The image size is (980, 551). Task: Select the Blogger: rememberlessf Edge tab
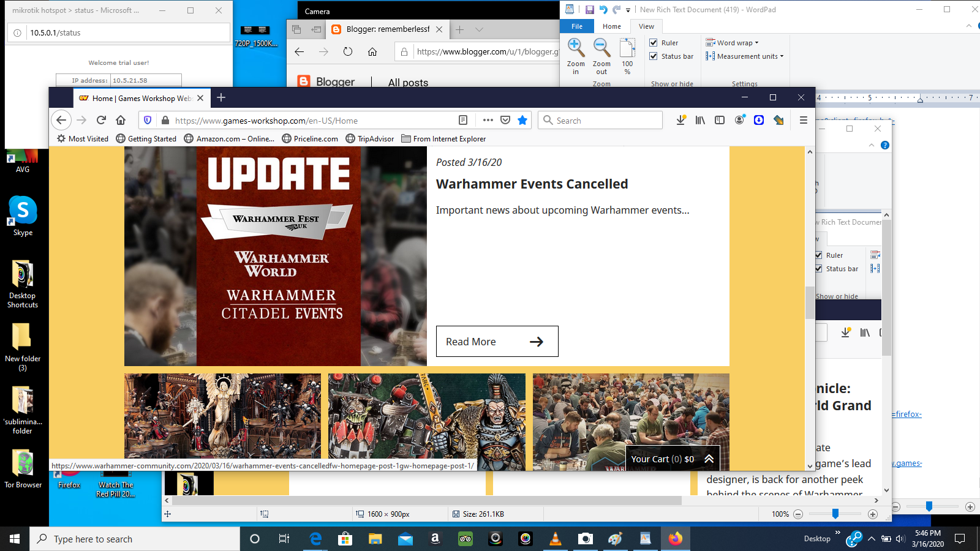coord(388,29)
